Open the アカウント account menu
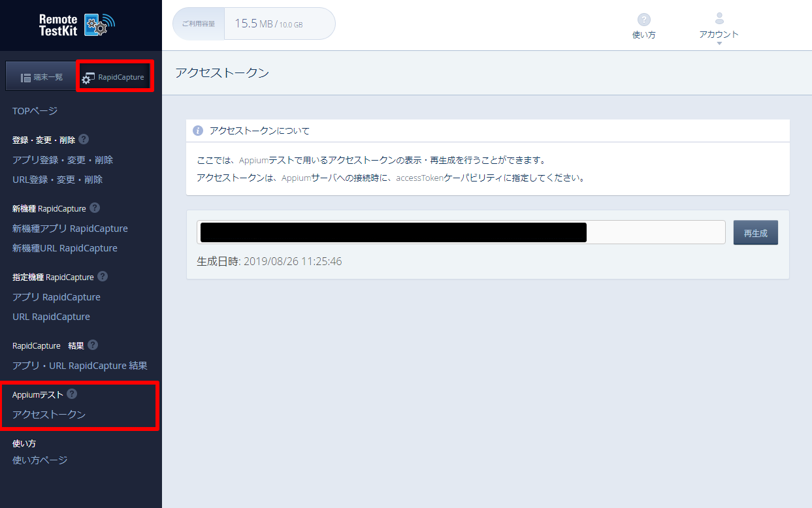The height and width of the screenshot is (508, 812). click(719, 29)
